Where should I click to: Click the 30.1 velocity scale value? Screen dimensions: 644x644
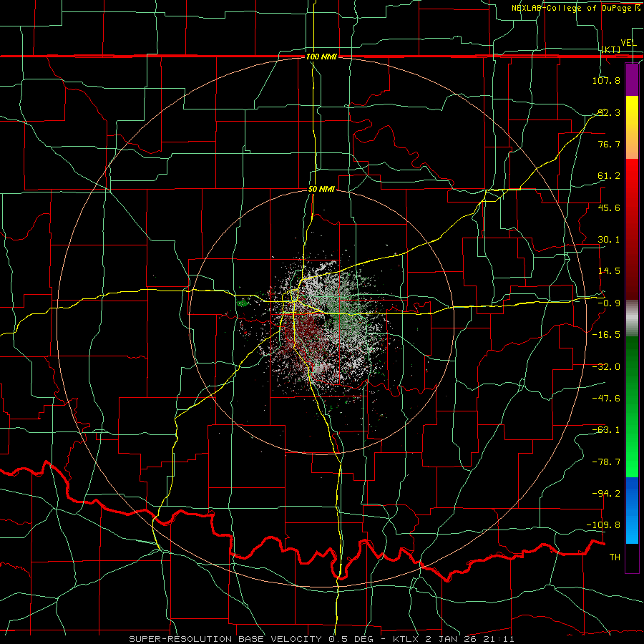(608, 240)
